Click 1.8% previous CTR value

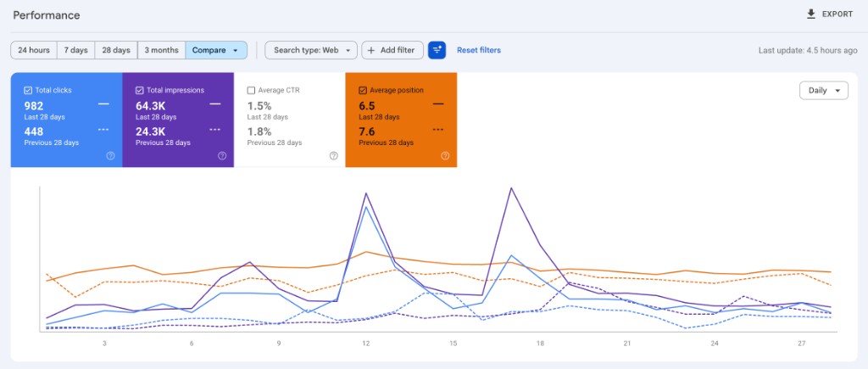(x=259, y=131)
